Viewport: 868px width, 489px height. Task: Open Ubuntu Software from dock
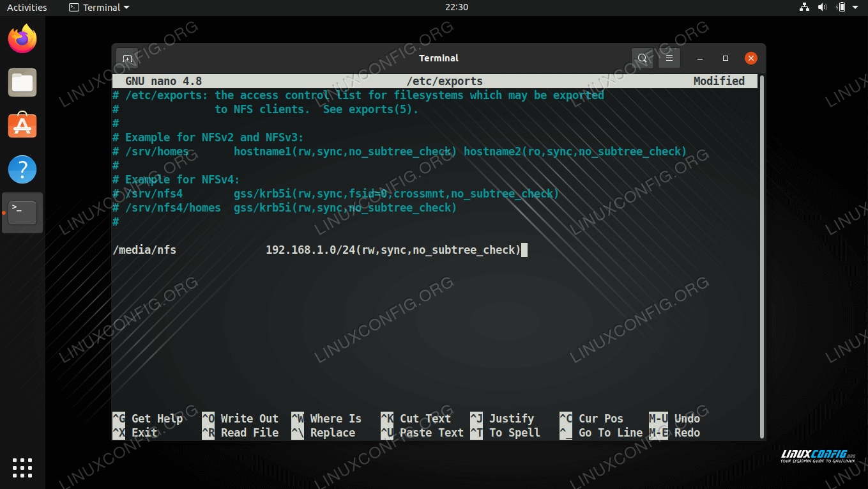click(22, 126)
